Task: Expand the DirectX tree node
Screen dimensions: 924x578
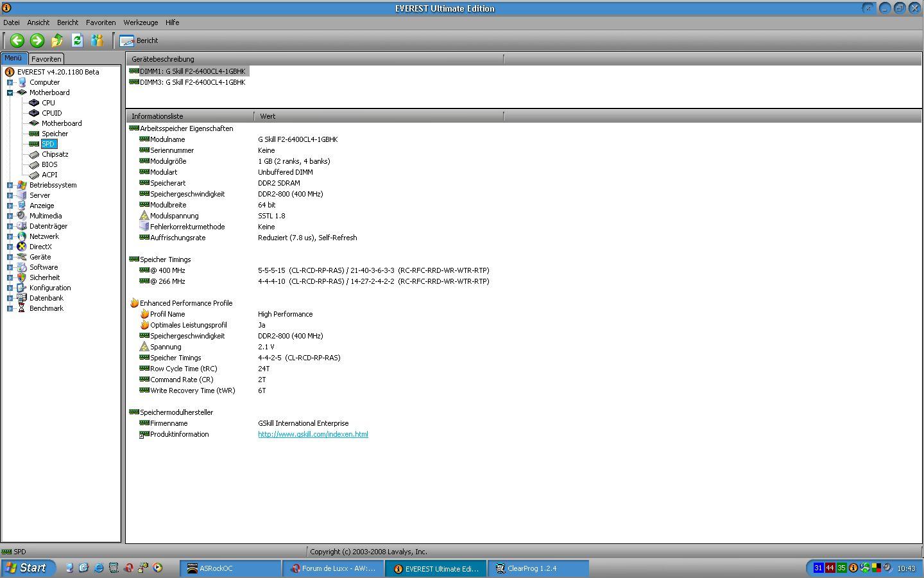Action: tap(10, 247)
